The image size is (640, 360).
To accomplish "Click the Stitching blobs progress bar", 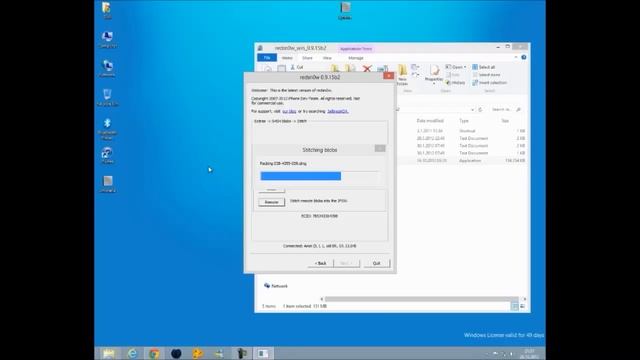I will (320, 176).
